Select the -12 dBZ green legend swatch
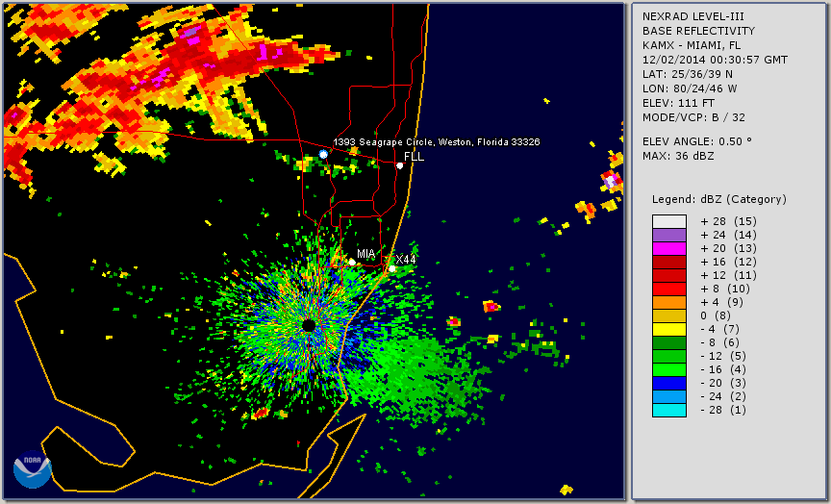 (x=669, y=356)
